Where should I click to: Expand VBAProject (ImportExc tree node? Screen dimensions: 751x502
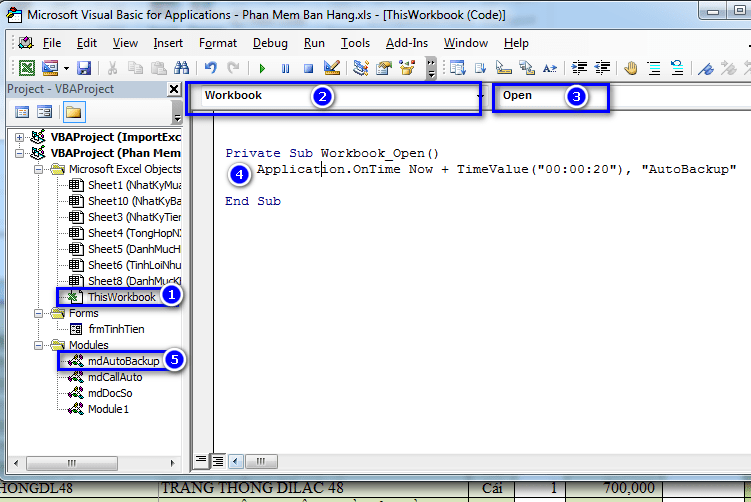19,137
